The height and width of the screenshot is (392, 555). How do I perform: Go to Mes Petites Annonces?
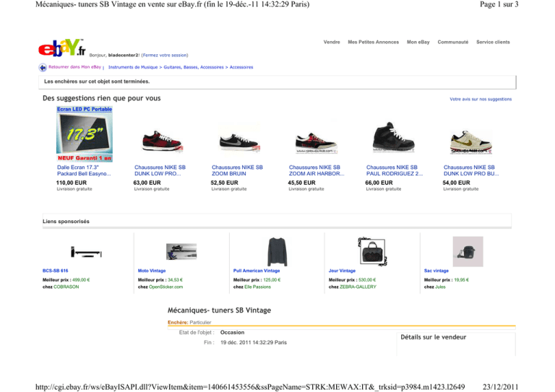point(373,42)
